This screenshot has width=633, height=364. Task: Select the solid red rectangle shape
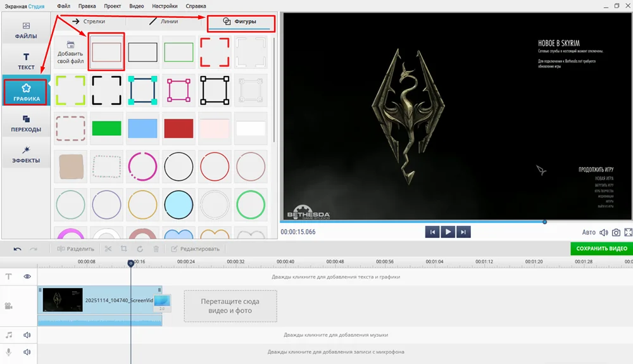point(179,129)
